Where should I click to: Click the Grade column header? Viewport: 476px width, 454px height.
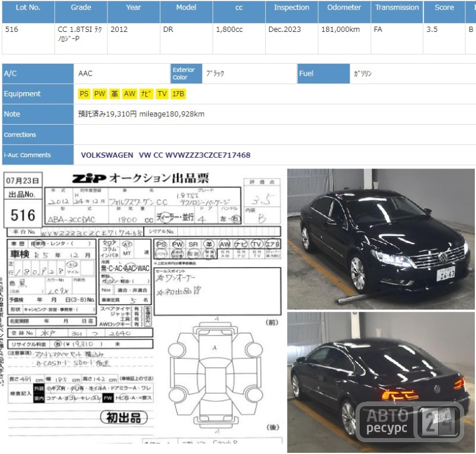point(81,12)
